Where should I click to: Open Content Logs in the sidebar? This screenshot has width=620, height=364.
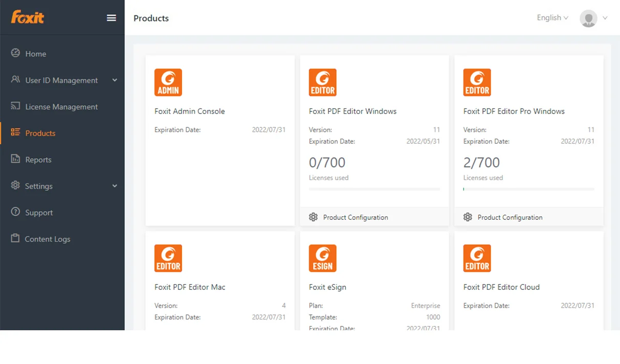(x=47, y=239)
